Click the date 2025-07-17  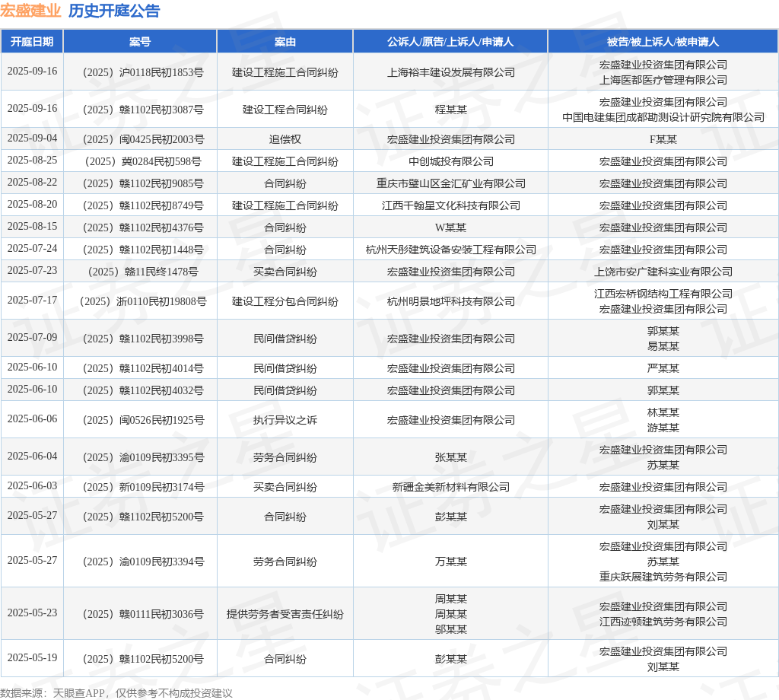32,300
